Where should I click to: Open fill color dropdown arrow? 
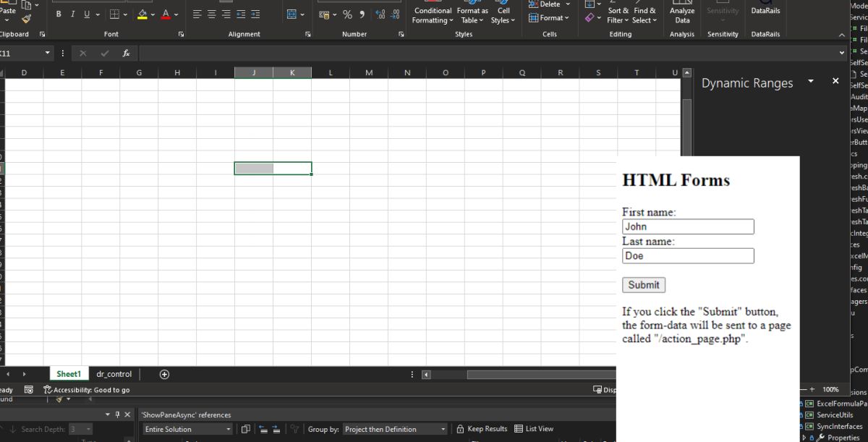153,14
